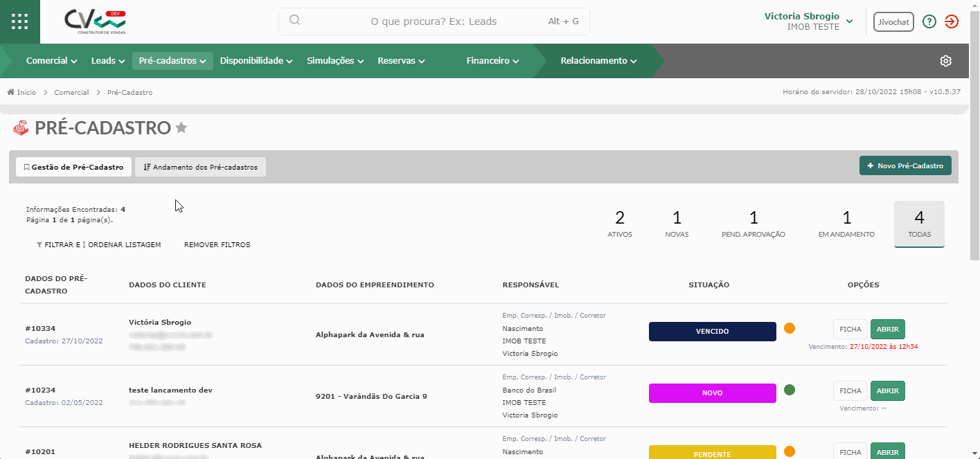
Task: Expand the Pré-cadastros menu
Action: pyautogui.click(x=172, y=61)
